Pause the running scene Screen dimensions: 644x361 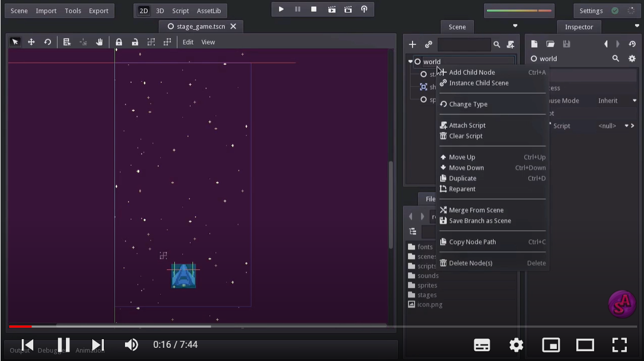(298, 9)
